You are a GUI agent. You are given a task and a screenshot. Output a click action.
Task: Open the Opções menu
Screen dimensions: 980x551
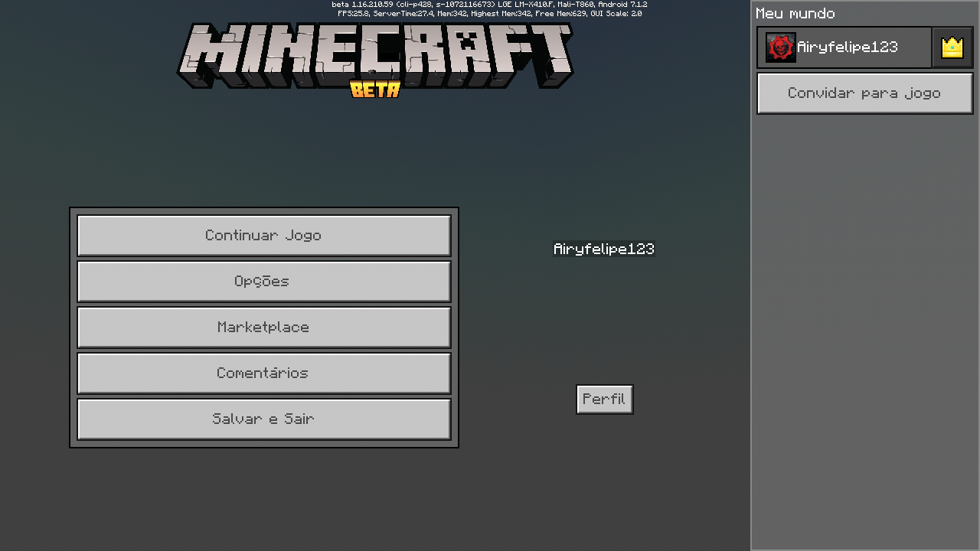tap(264, 281)
